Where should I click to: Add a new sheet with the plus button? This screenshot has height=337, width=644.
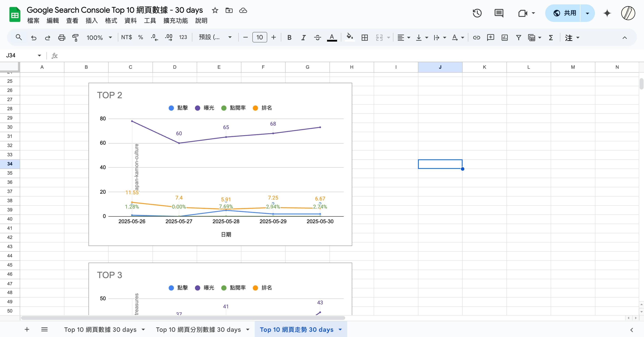click(x=27, y=330)
